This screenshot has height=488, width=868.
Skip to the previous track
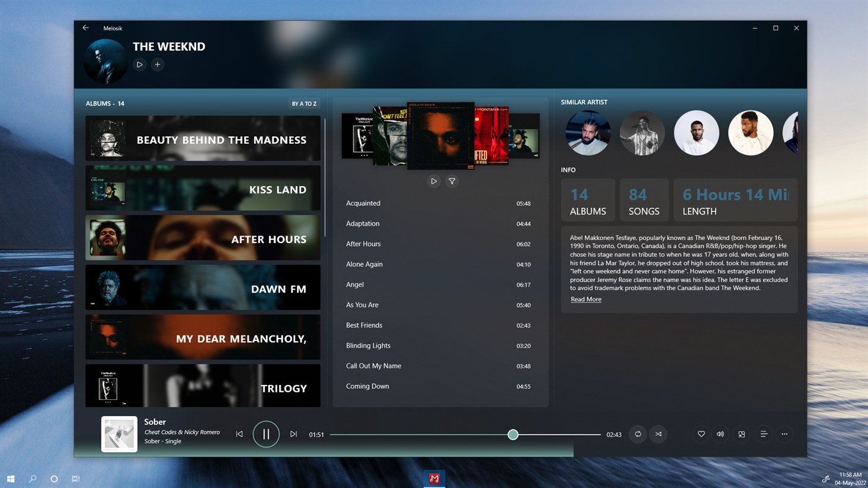click(239, 434)
